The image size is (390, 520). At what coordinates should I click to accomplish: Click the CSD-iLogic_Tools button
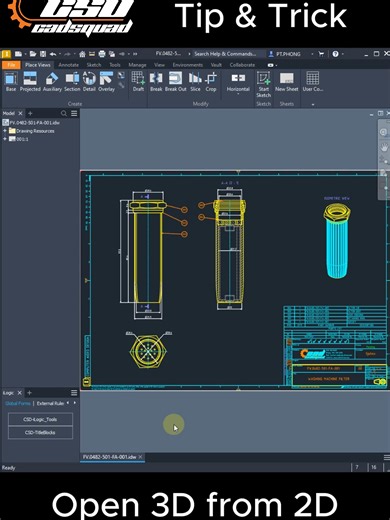click(x=40, y=419)
